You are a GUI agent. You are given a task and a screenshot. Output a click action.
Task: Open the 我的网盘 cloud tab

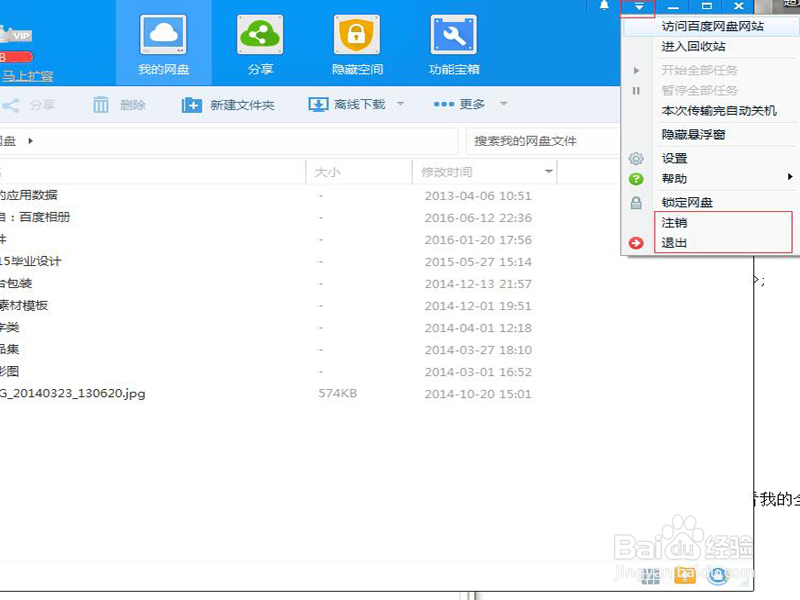point(163,45)
